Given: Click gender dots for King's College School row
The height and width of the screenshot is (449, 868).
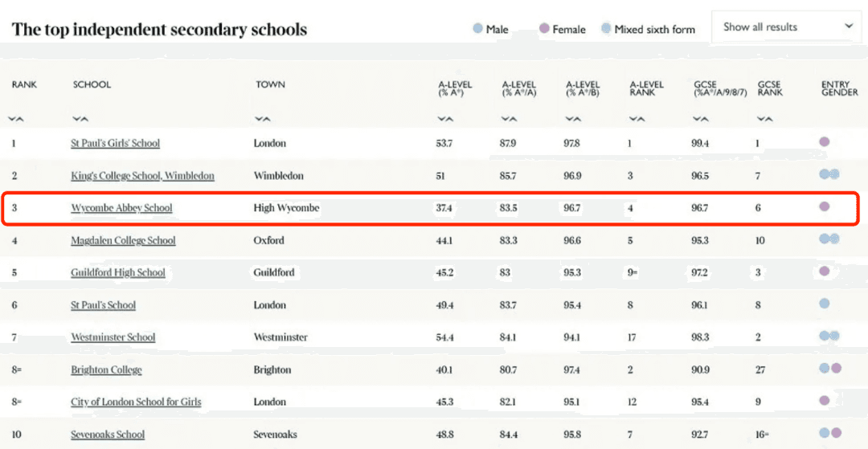Looking at the screenshot, I should [x=829, y=174].
